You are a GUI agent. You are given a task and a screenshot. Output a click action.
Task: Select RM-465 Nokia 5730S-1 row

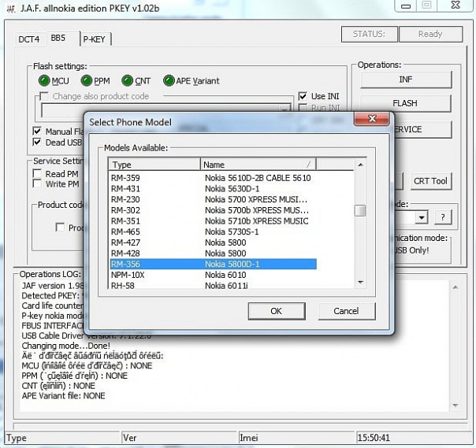213,231
